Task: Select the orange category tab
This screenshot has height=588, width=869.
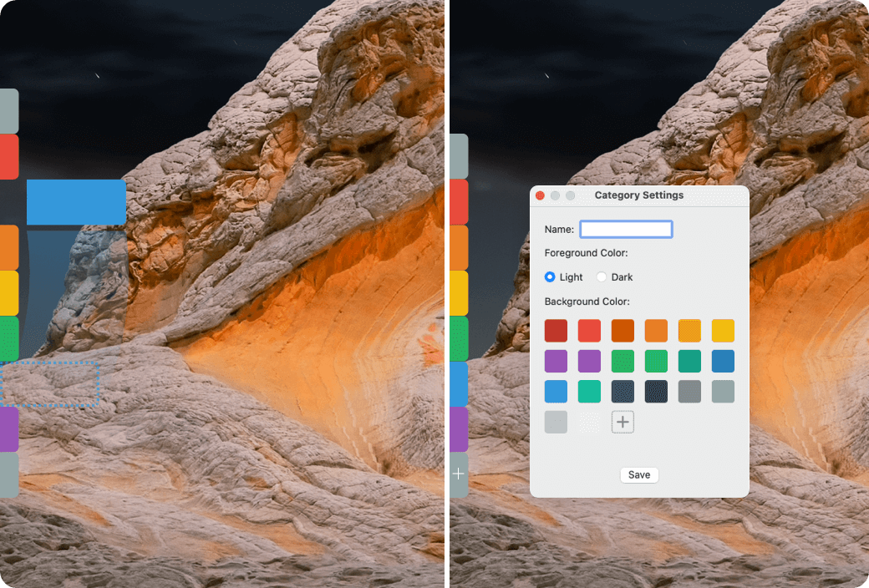Action: point(8,247)
